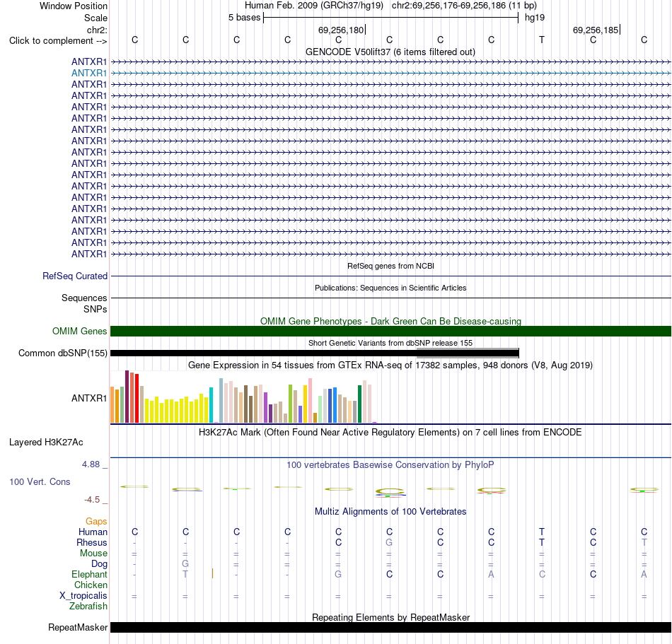This screenshot has height=644, width=672.
Task: Click the '5 bases' scale text
Action: [x=244, y=18]
